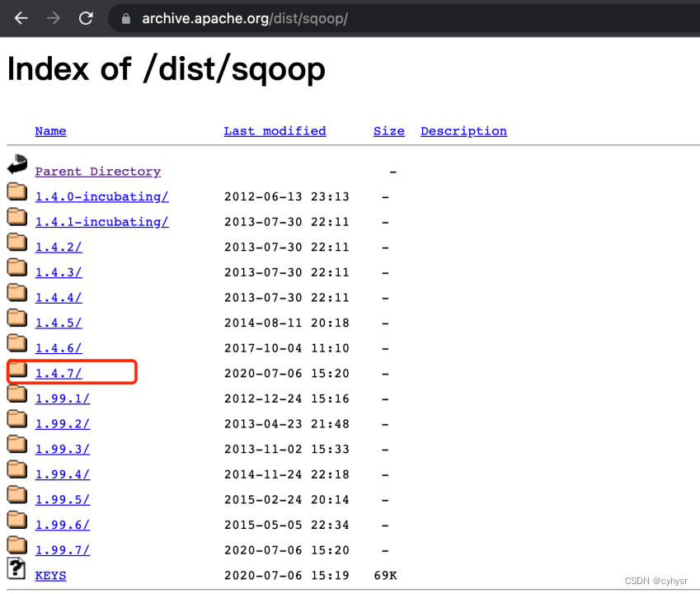
Task: Open the 1.99.6/ directory link
Action: [x=63, y=525]
